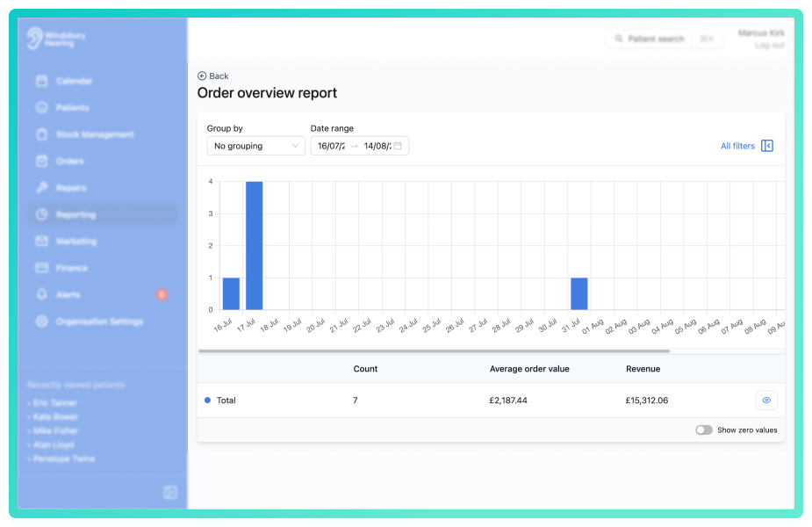
Task: Click the search magnifier icon
Action: pyautogui.click(x=619, y=39)
